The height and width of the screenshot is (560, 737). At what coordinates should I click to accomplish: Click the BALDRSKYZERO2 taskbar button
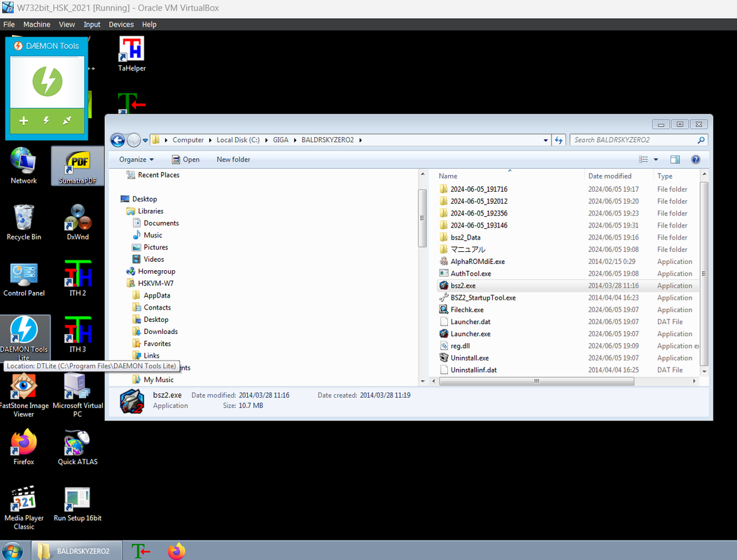(x=76, y=551)
